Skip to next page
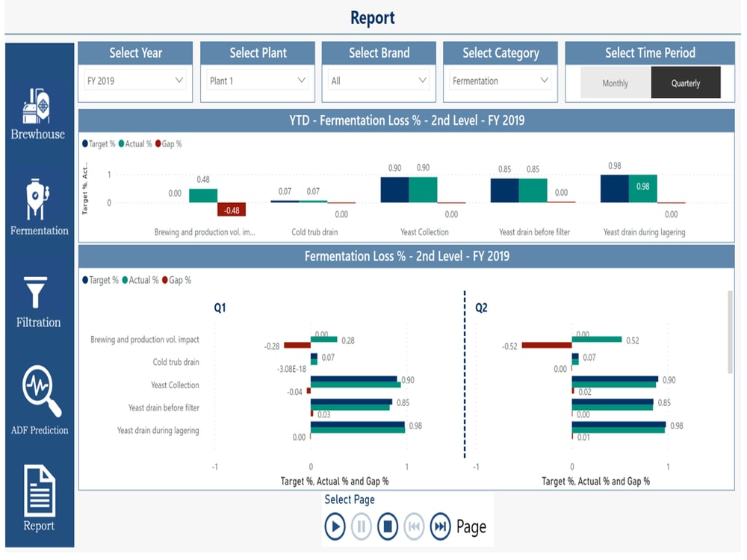Viewport: 747px width, 560px height. 440,526
